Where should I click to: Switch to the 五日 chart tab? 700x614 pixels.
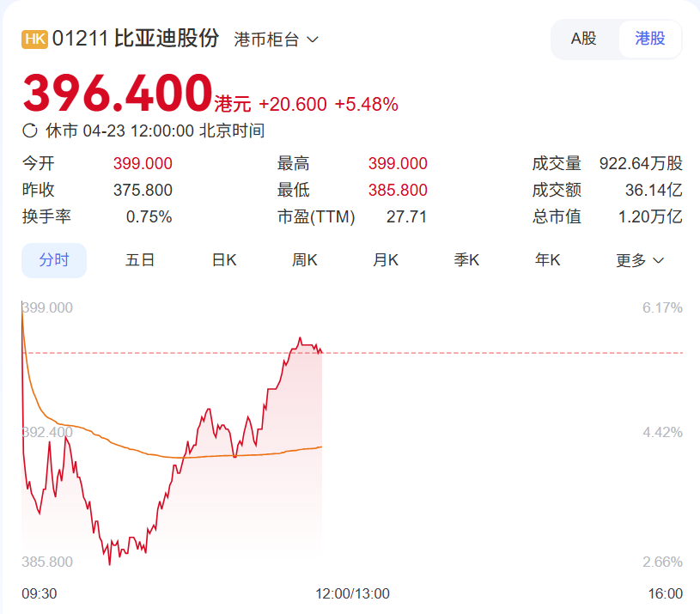pyautogui.click(x=140, y=260)
